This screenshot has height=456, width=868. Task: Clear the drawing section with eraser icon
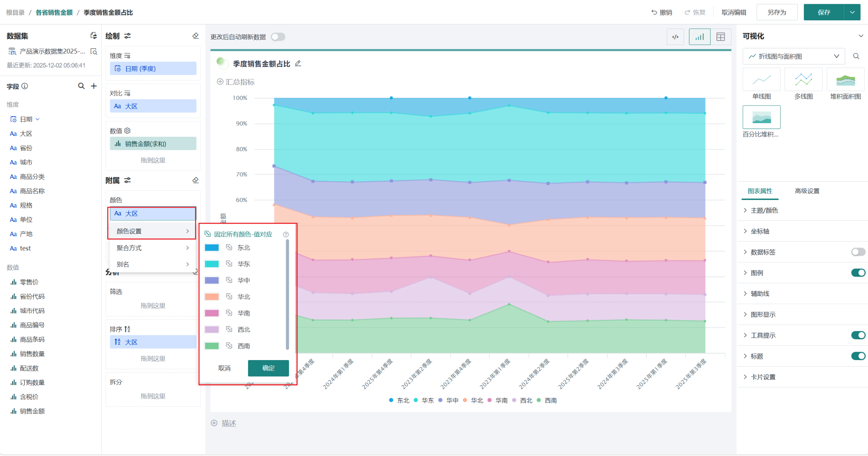click(195, 36)
